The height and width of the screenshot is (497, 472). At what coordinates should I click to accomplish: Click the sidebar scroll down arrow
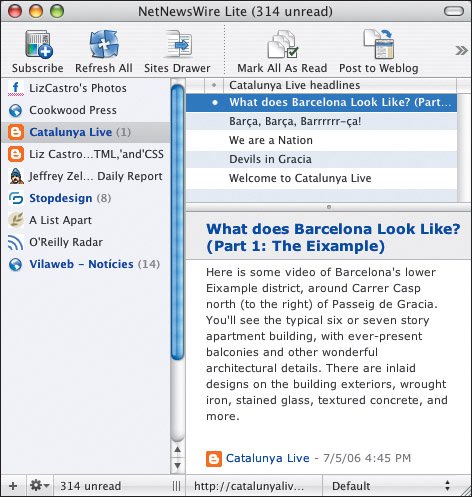[178, 466]
